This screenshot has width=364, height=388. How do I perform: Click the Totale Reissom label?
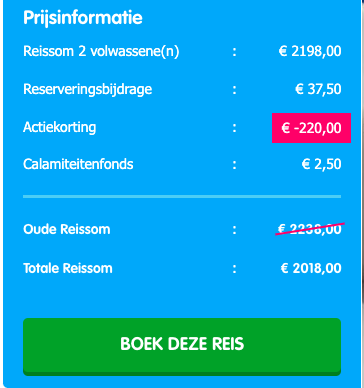coord(68,268)
